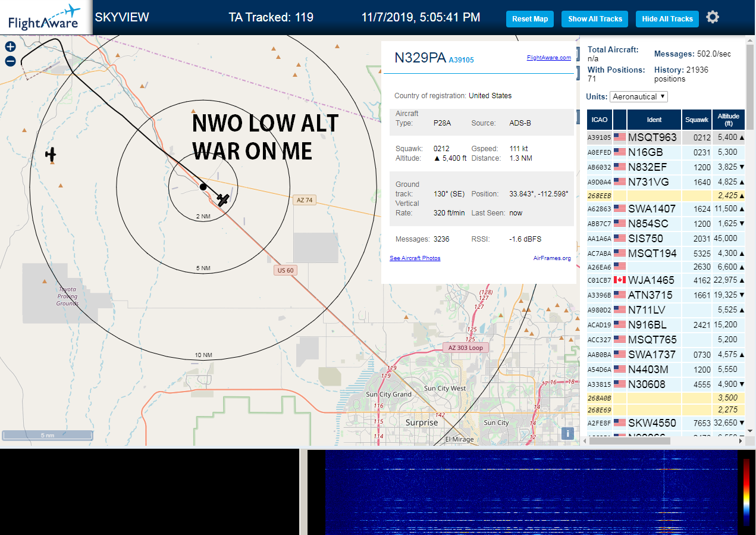
Task: Click Reset Map button
Action: (530, 19)
